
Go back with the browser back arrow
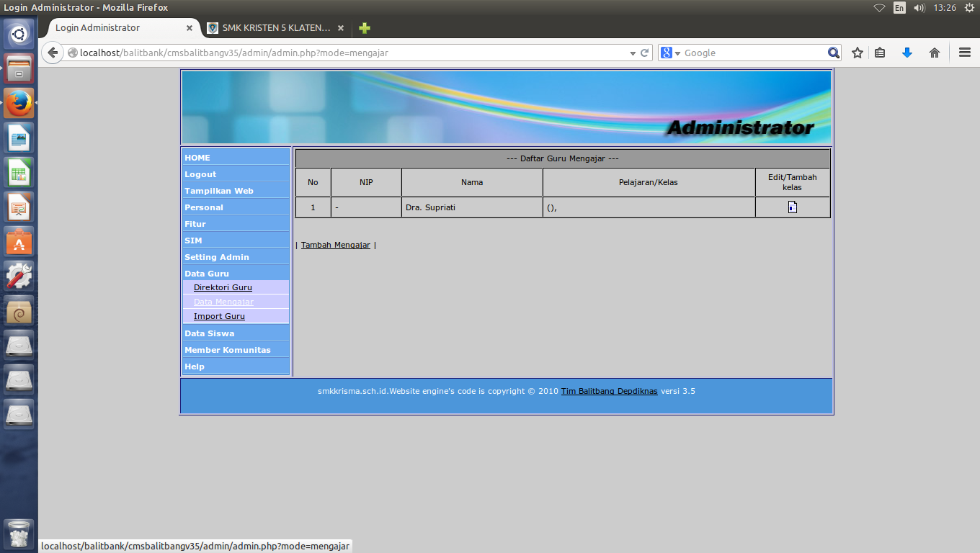coord(52,53)
